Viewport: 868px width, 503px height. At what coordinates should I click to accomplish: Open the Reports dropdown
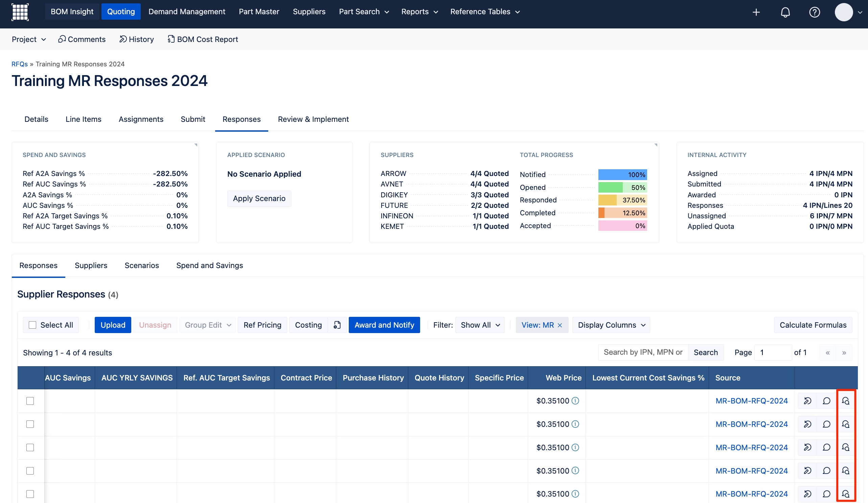pos(419,12)
